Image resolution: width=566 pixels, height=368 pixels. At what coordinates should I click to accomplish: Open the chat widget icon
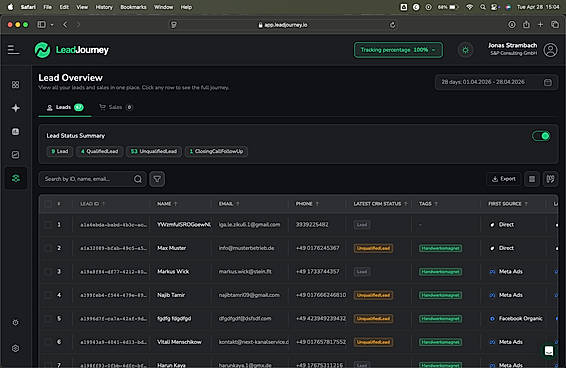549,350
